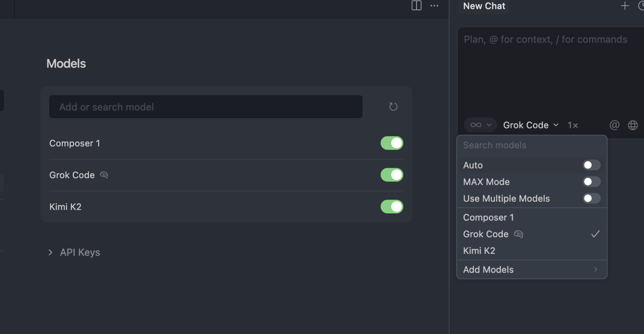Click the split editor layout icon
The image size is (644, 334).
[x=416, y=6]
